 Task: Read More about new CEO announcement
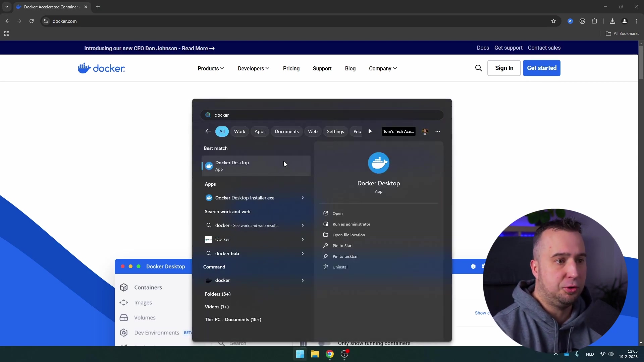[x=198, y=48]
